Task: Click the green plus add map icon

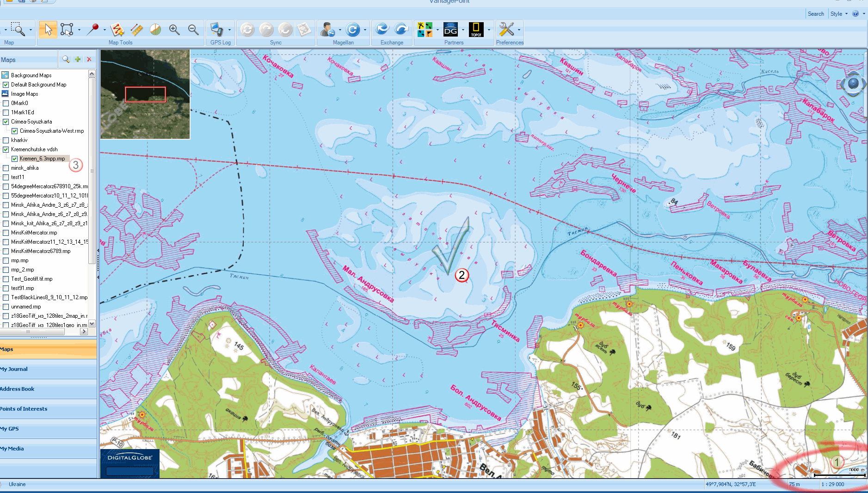Action: [78, 59]
